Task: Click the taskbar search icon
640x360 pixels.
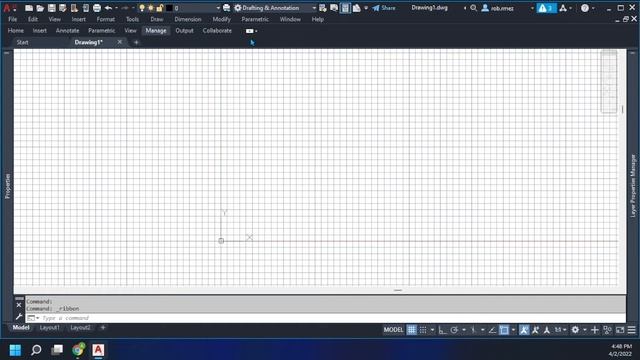Action: [x=36, y=350]
